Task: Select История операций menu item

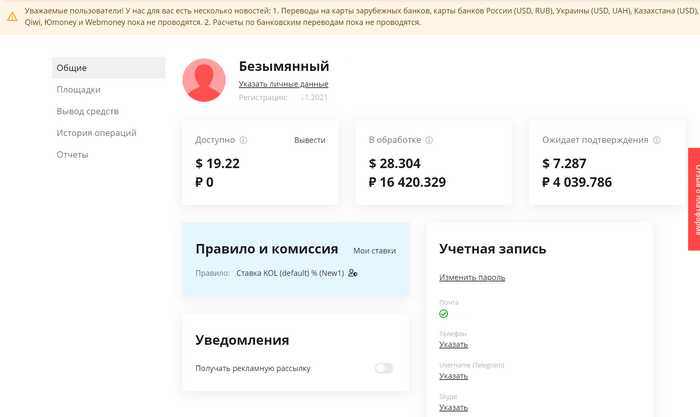Action: click(96, 133)
